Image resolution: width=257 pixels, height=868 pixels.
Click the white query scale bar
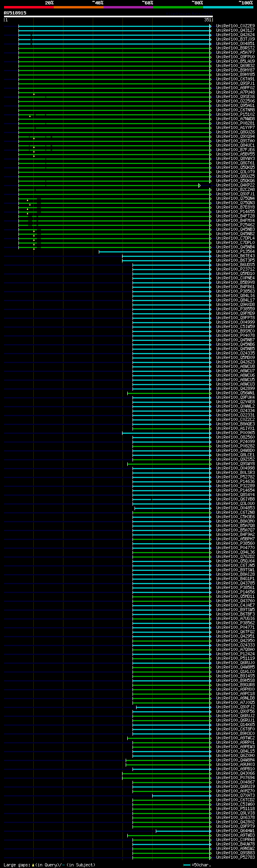click(108, 16)
